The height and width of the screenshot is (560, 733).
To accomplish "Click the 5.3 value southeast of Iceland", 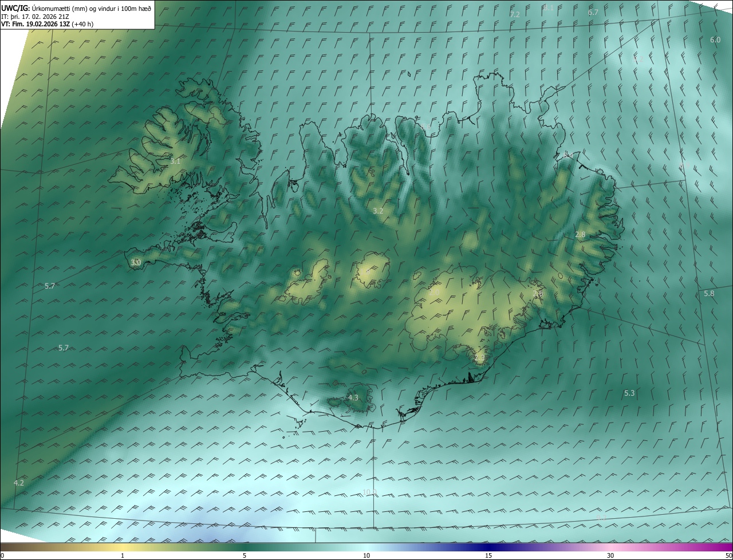I will (629, 393).
